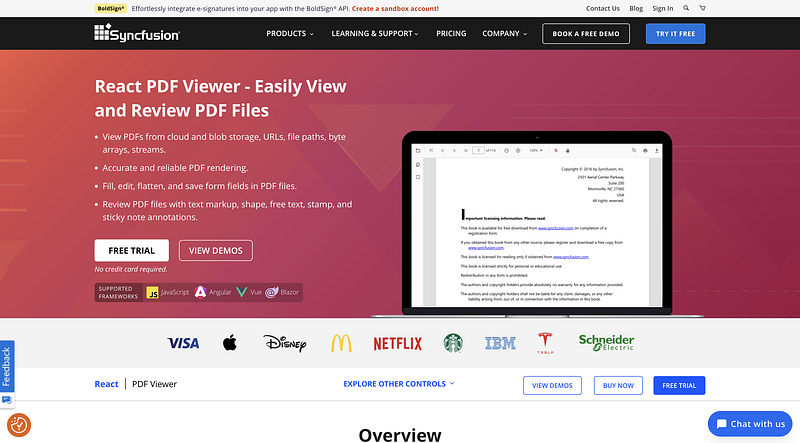Expand the Learning & Support menu

[375, 34]
